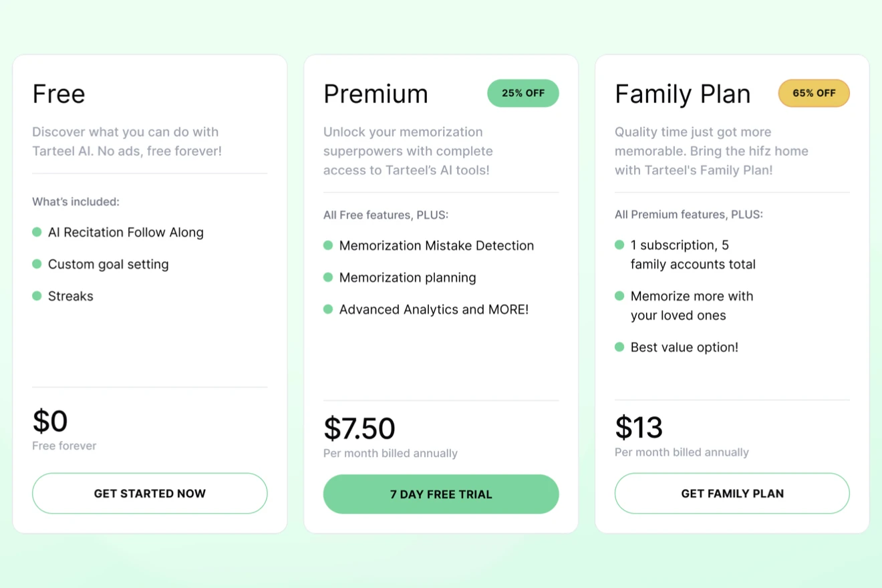882x588 pixels.
Task: Click GET STARTED NOW on the Free plan
Action: (150, 493)
